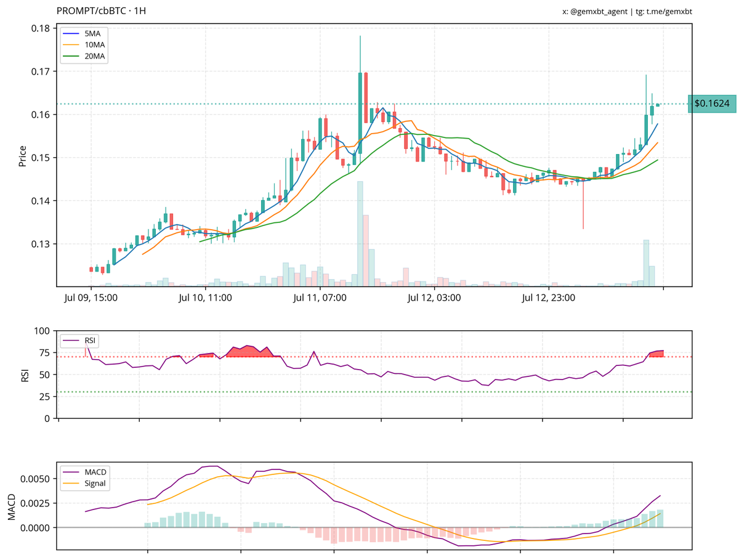Click the Jul 12, 23:00 axis label
This screenshot has width=739, height=560.
549,298
